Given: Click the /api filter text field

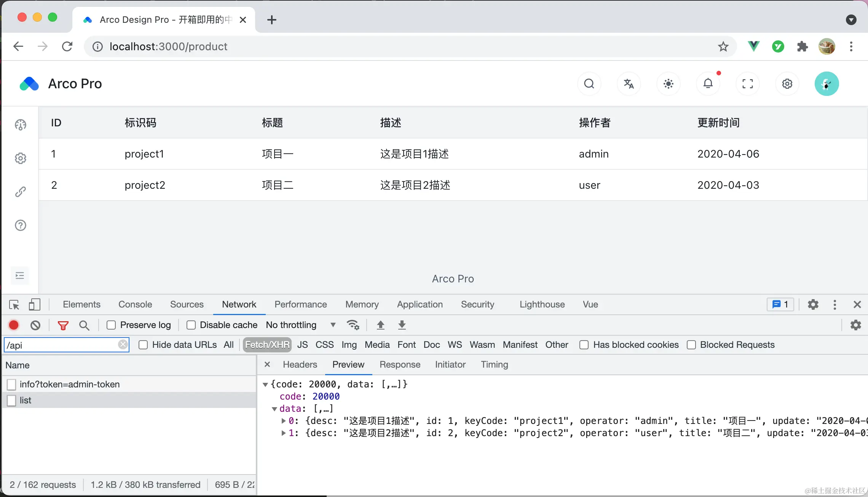Looking at the screenshot, I should pos(61,345).
